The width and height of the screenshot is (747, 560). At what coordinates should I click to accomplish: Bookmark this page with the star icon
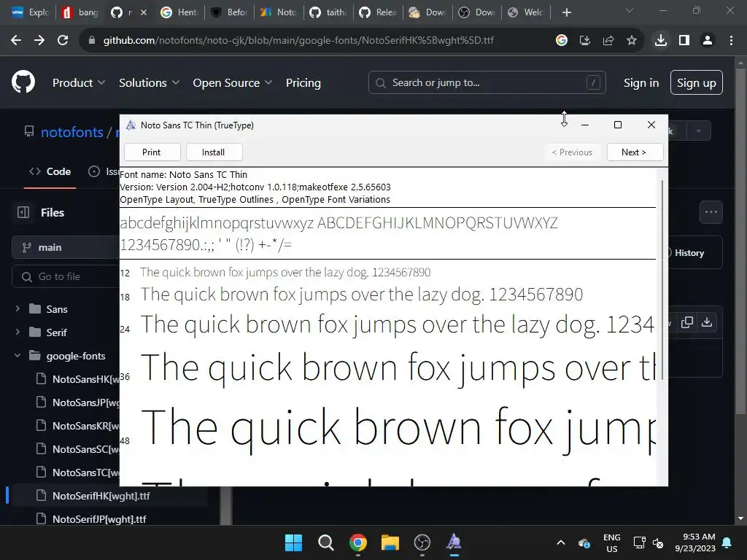coord(632,41)
